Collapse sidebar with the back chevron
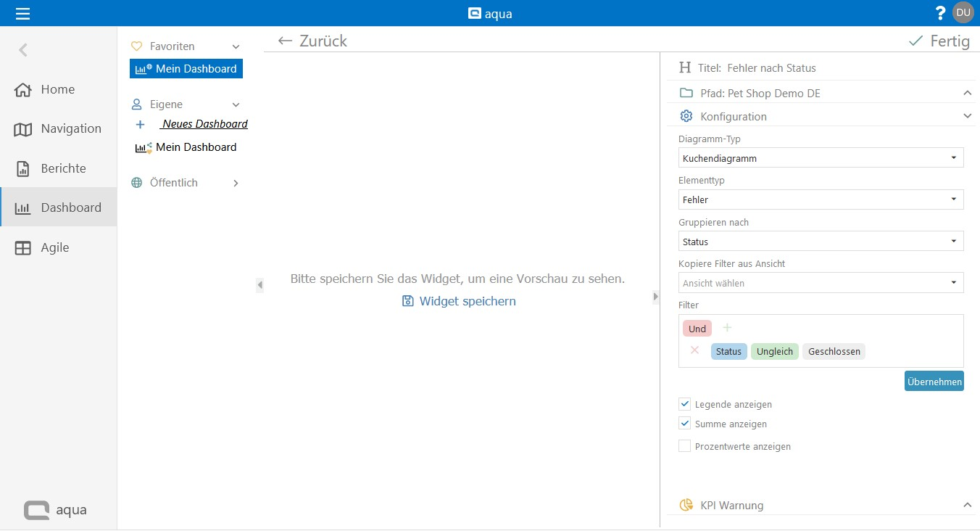The height and width of the screenshot is (531, 980). [23, 50]
